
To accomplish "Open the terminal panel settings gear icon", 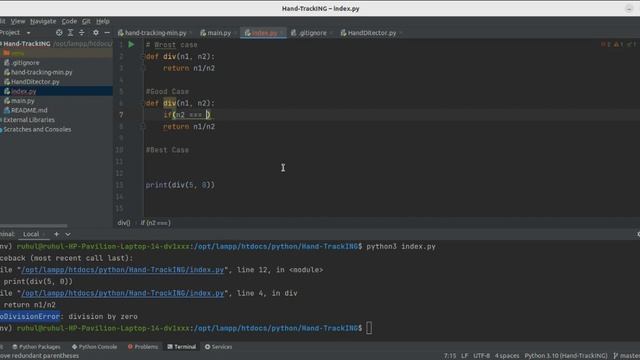I will [x=638, y=234].
